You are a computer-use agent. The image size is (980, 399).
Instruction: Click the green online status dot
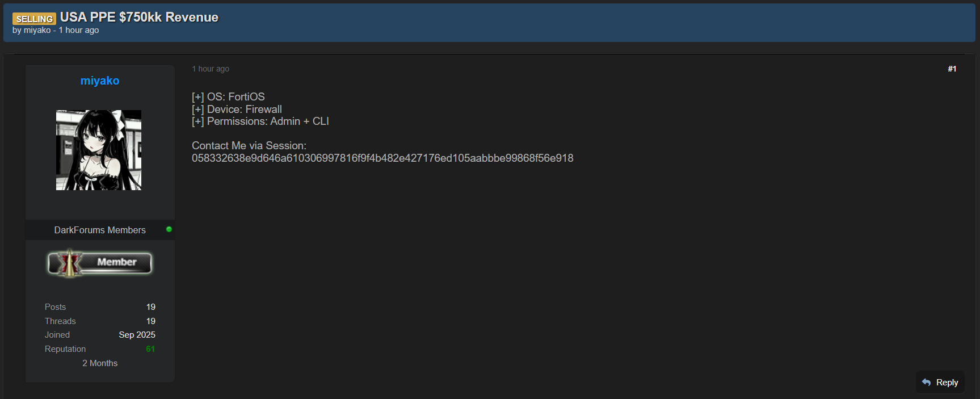pyautogui.click(x=169, y=229)
